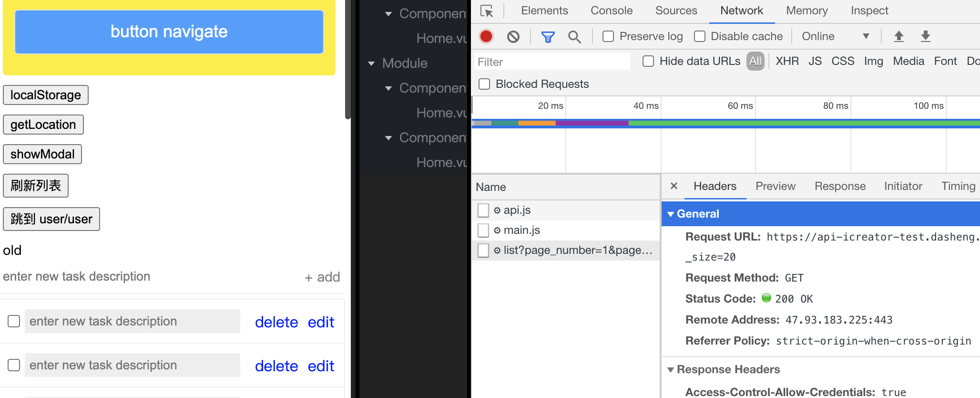Click the 40 ms timeline marker

pyautogui.click(x=646, y=105)
